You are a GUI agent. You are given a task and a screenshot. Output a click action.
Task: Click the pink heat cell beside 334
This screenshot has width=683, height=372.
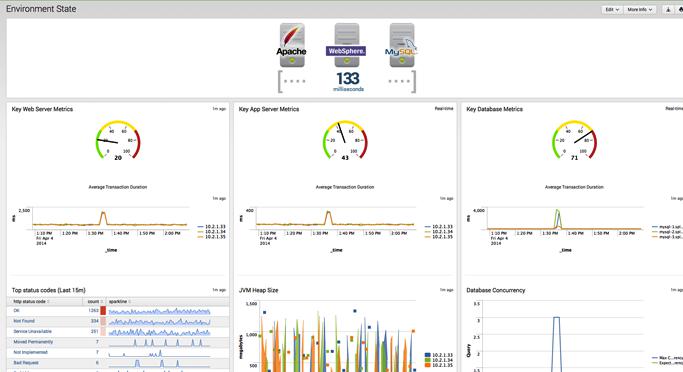click(x=103, y=321)
